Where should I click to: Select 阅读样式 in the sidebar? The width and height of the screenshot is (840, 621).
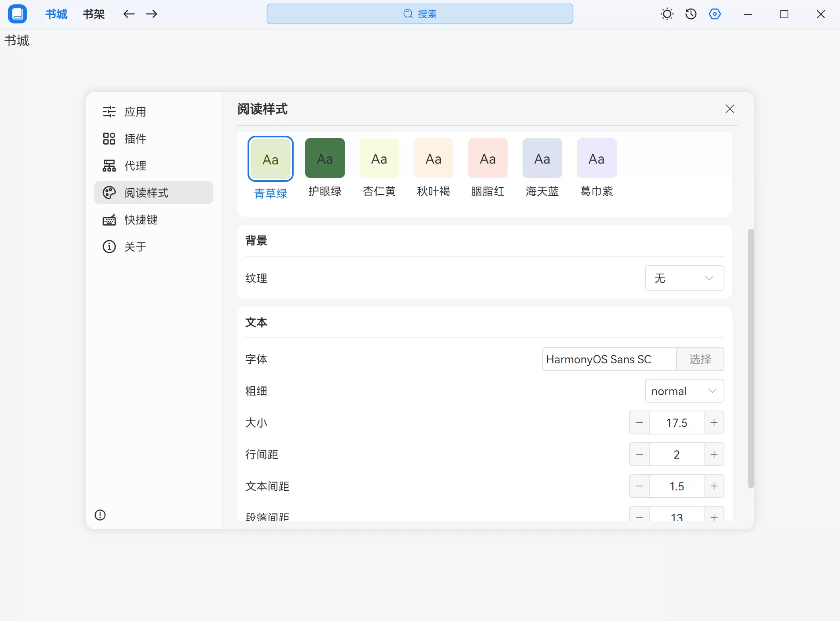point(147,193)
